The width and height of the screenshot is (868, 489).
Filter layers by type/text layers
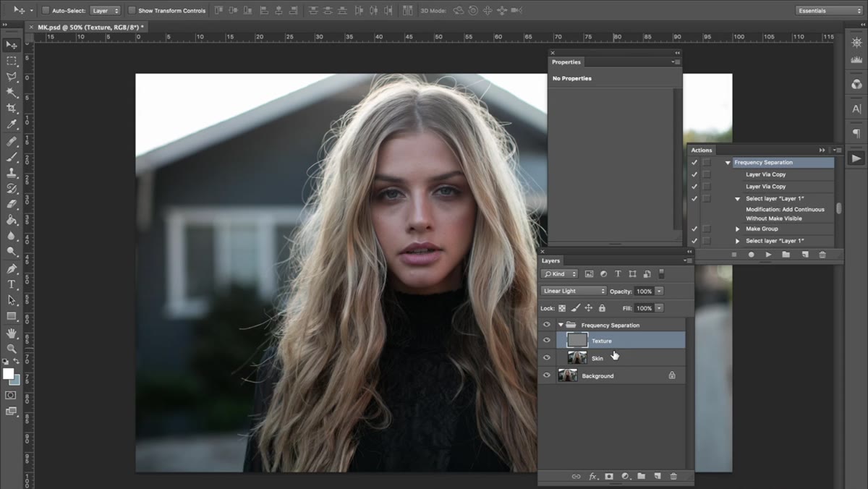(618, 274)
